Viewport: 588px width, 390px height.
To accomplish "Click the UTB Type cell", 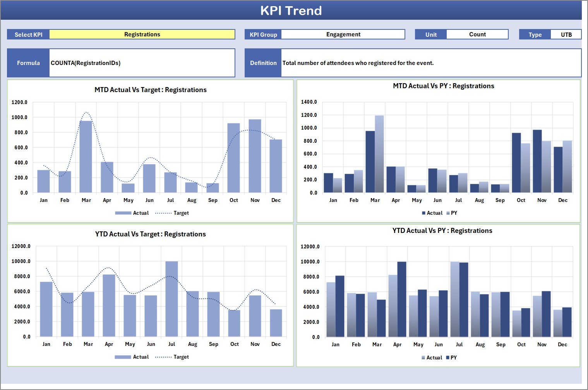I will coord(566,34).
